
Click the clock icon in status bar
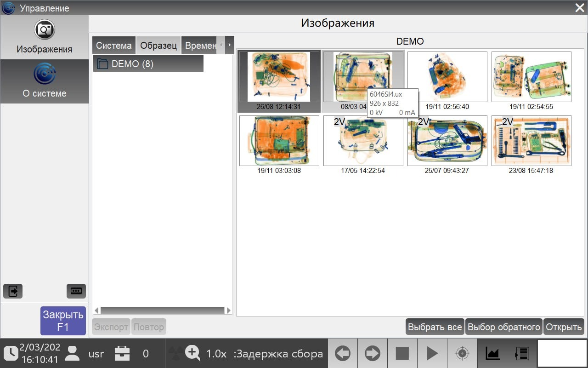pos(11,353)
